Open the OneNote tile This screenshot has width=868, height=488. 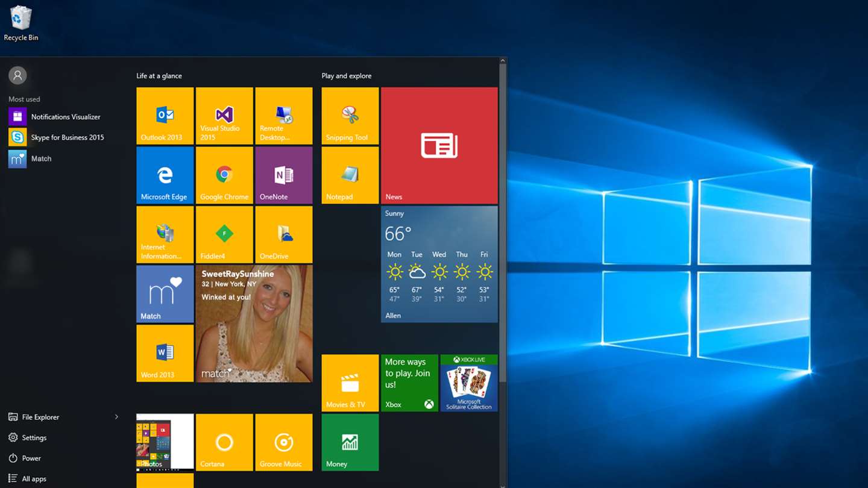coord(283,175)
